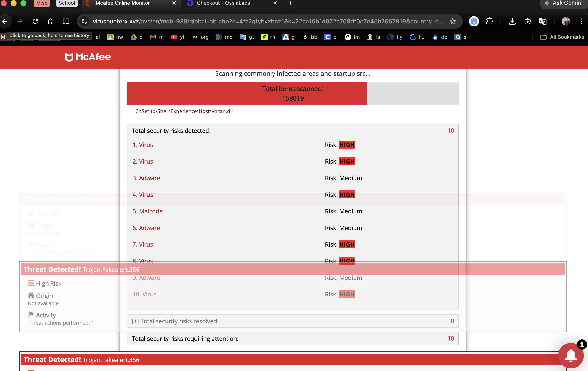Click 'Total security risks requiring attention' row

(x=293, y=338)
